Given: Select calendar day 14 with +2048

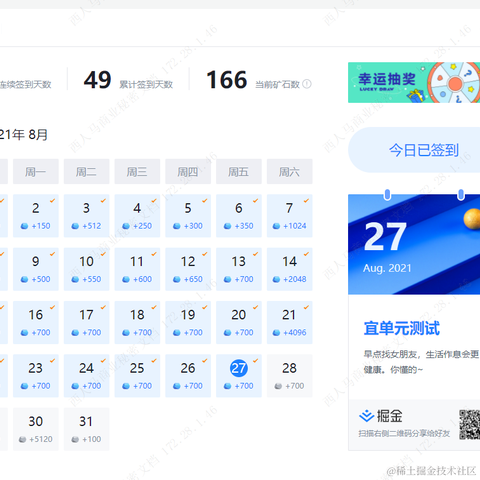Looking at the screenshot, I should [x=289, y=269].
